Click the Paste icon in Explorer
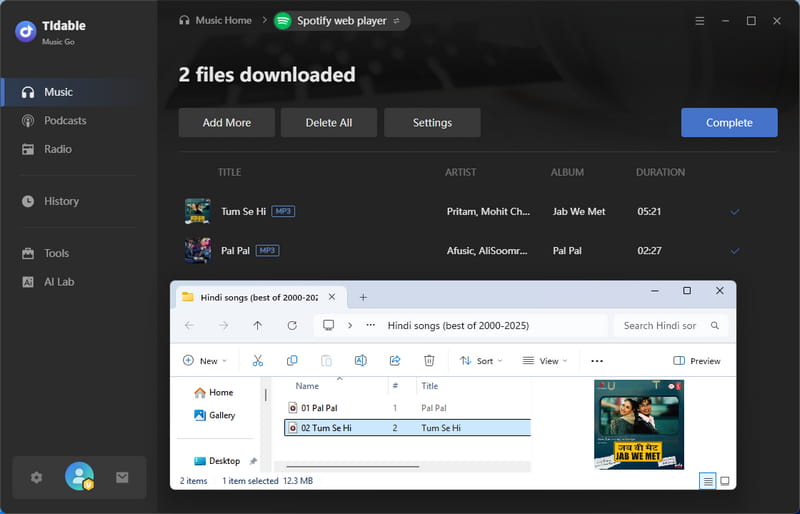 (x=326, y=361)
